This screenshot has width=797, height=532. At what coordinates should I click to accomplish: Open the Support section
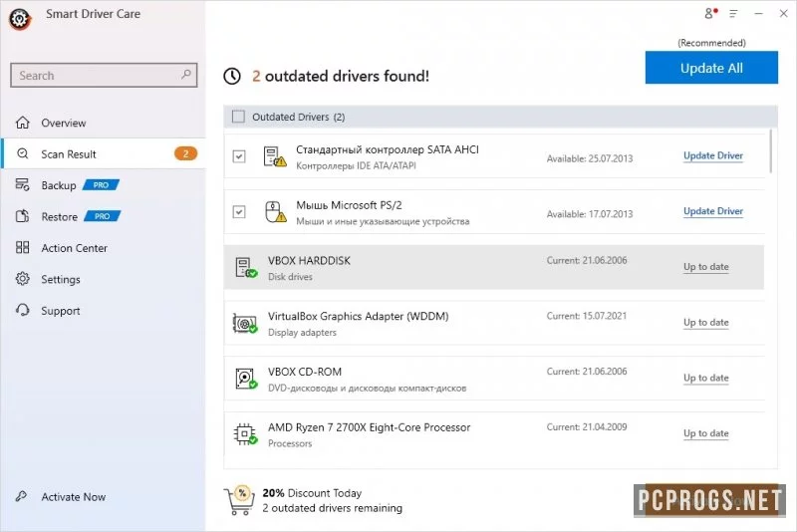pyautogui.click(x=104, y=311)
